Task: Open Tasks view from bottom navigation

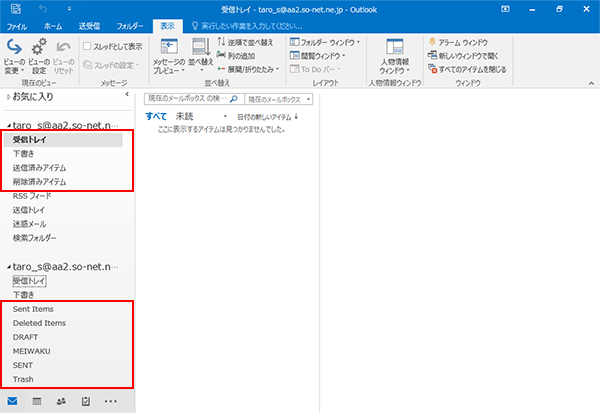Action: [x=86, y=401]
